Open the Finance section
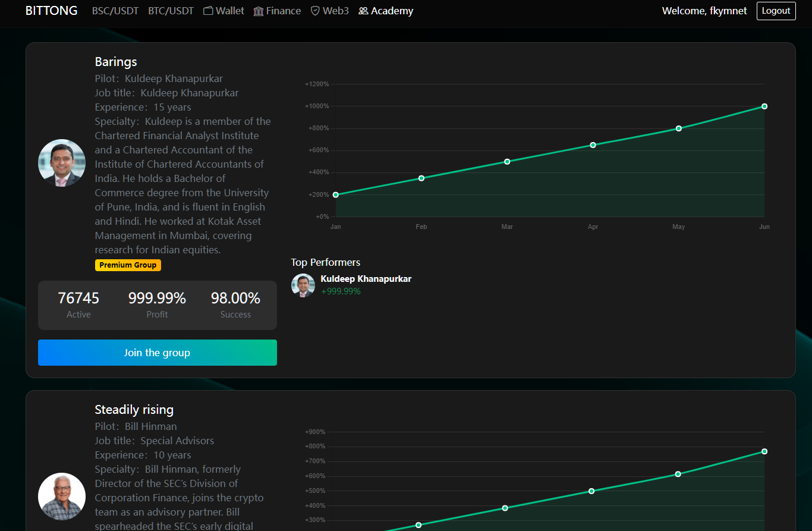The height and width of the screenshot is (531, 812). pos(277,11)
